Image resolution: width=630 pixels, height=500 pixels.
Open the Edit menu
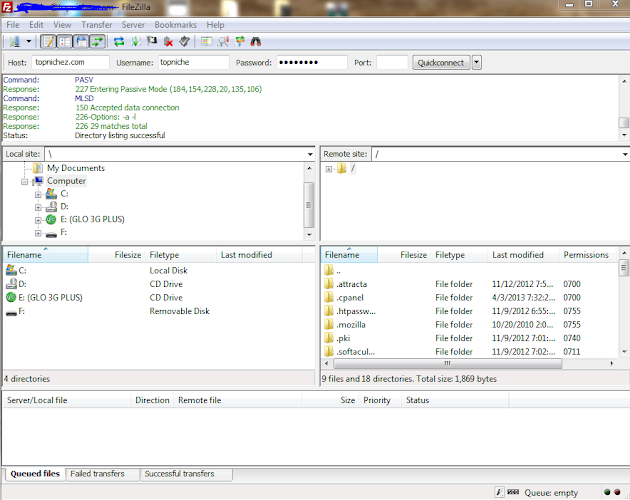click(36, 25)
